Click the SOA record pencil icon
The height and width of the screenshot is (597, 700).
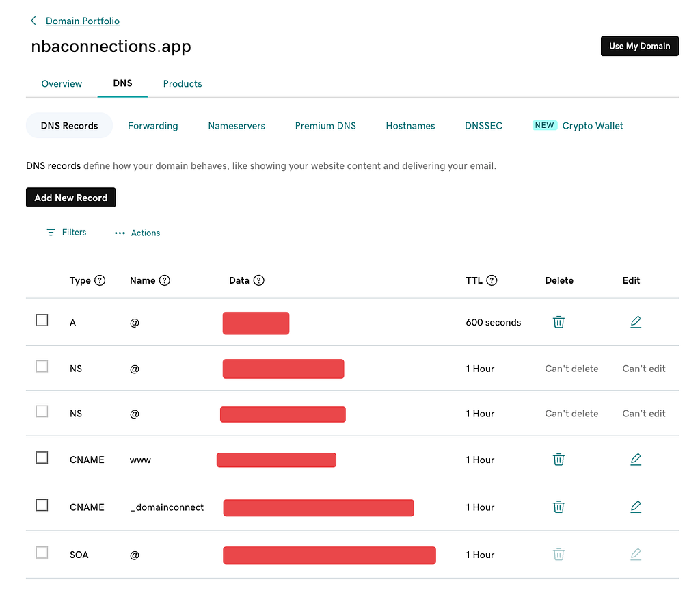(x=636, y=555)
